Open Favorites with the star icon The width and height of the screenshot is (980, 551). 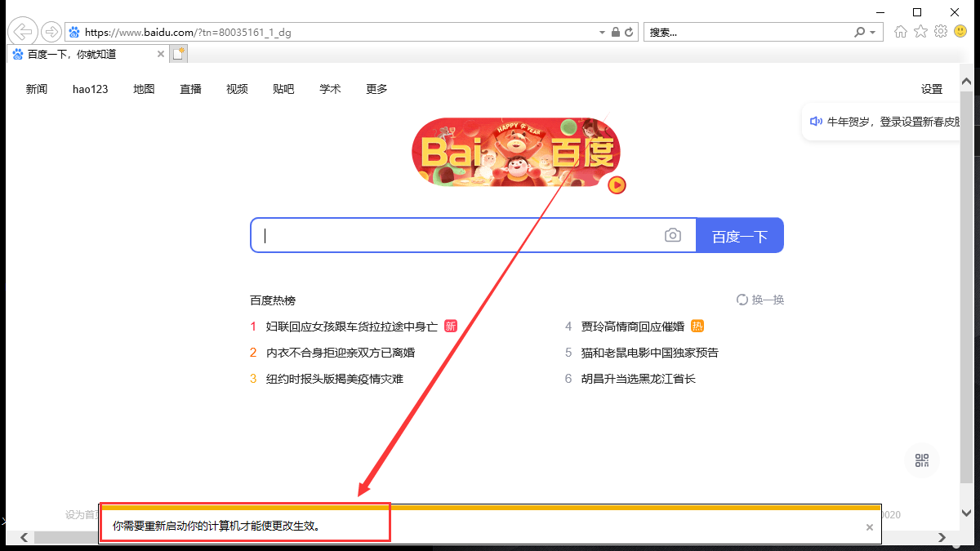tap(920, 32)
